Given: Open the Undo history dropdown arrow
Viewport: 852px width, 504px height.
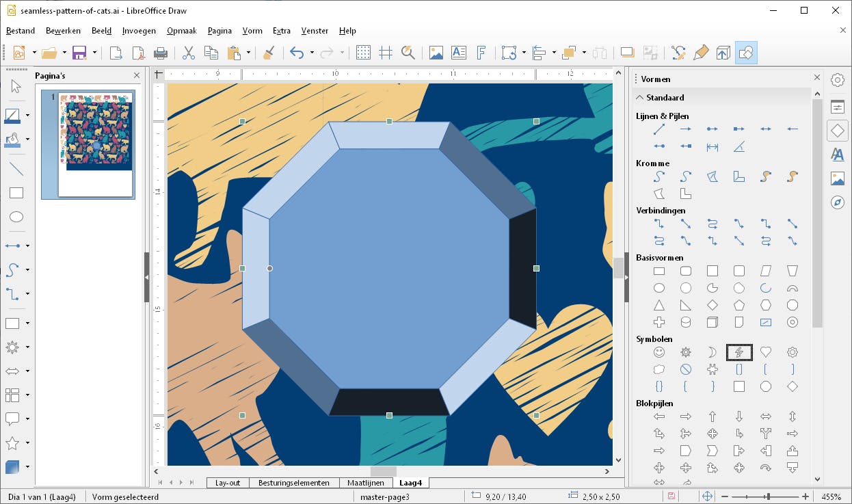Looking at the screenshot, I should (312, 53).
